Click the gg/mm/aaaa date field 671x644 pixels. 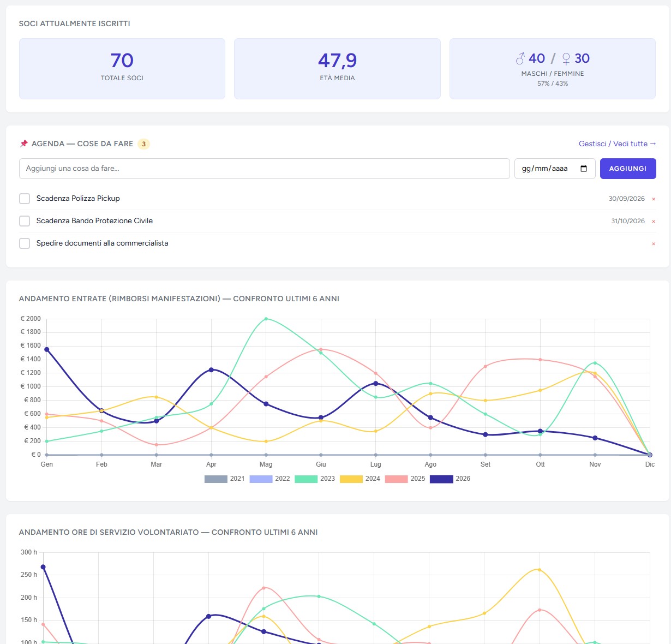[555, 169]
